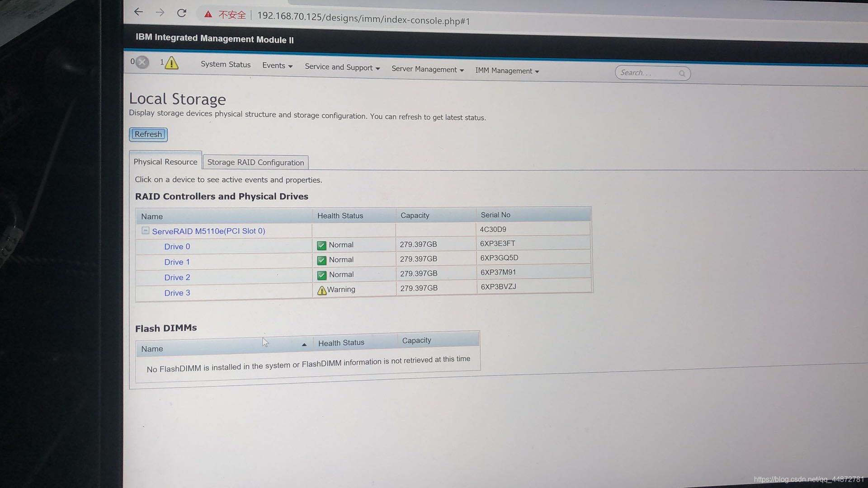Screen dimensions: 868x488
Task: Open Service and Support dropdown
Action: [x=342, y=67]
